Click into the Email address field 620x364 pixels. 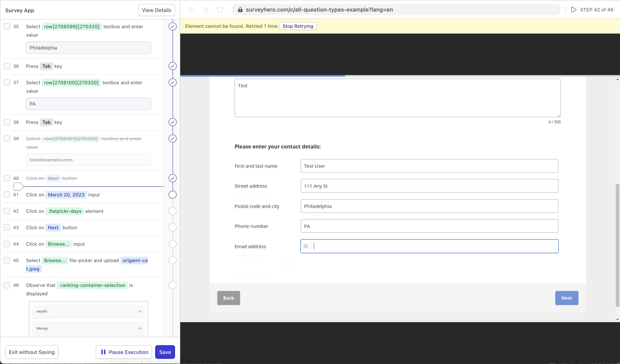(433, 246)
